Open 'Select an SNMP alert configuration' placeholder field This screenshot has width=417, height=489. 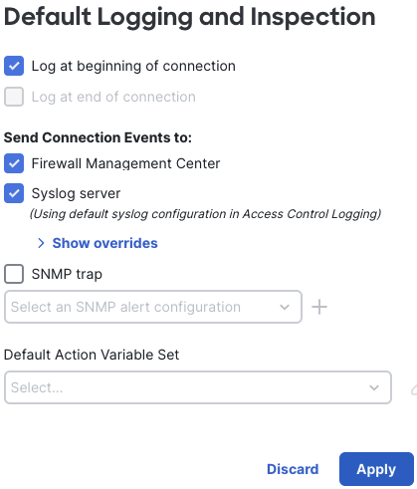153,307
